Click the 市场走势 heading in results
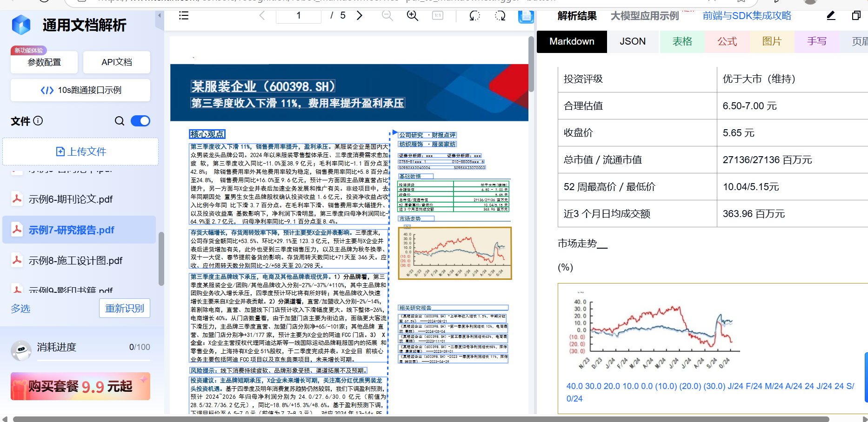Screen dimensions: 868x422 582,244
